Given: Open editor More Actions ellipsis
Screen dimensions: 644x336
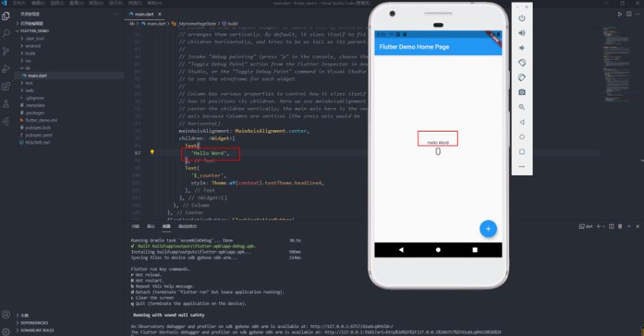Looking at the screenshot, I should pyautogui.click(x=638, y=14).
